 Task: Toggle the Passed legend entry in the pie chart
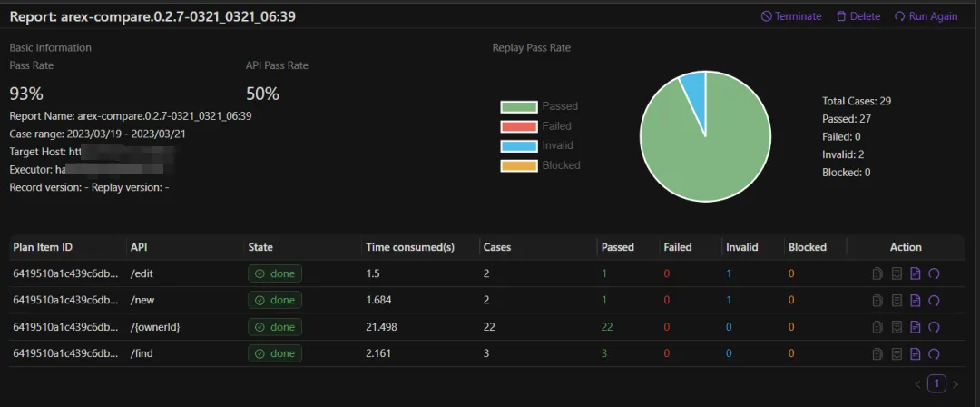pyautogui.click(x=539, y=106)
